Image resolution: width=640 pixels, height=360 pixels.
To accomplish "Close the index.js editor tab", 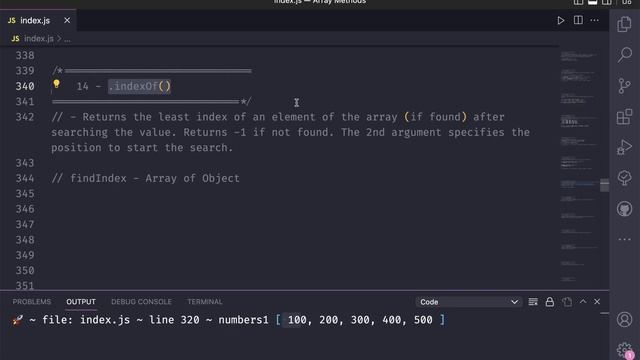I will click(67, 20).
